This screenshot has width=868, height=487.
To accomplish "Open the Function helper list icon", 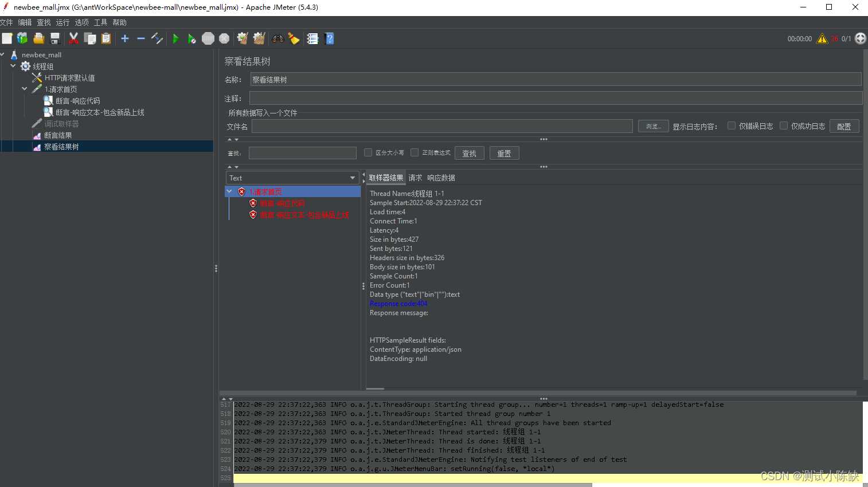I will pos(312,38).
